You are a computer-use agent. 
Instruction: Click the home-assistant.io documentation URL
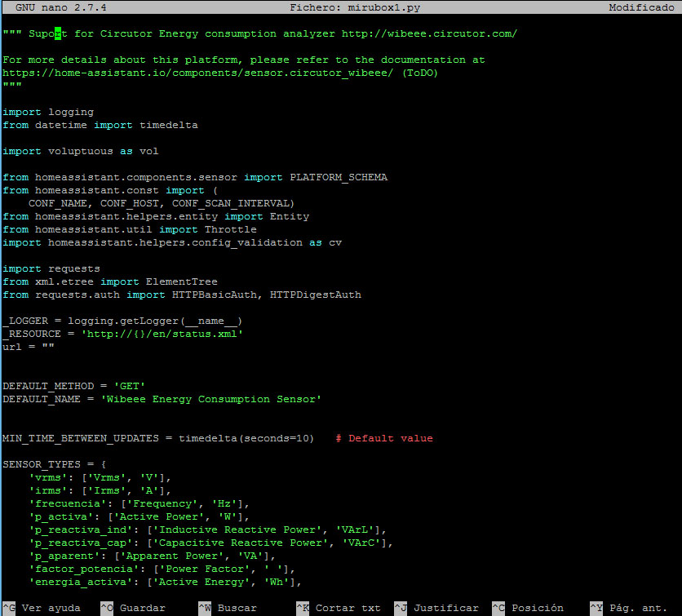(x=198, y=73)
